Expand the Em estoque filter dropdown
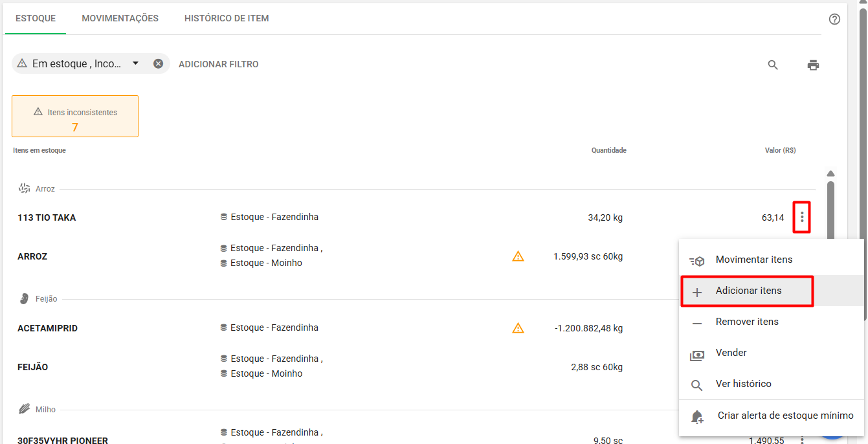 pos(135,63)
